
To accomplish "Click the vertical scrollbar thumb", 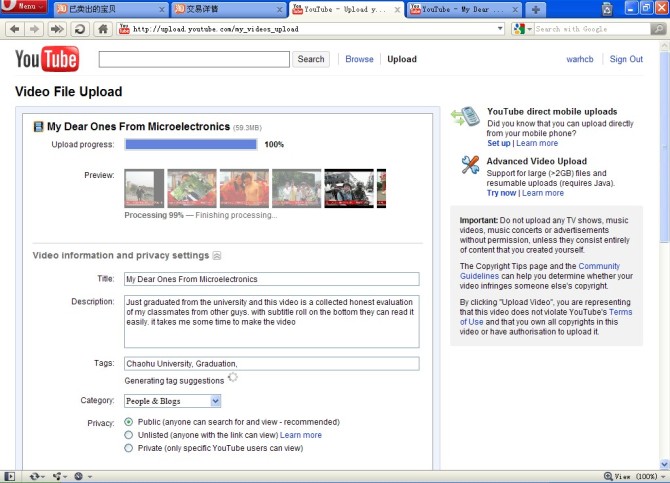I will tap(664, 145).
